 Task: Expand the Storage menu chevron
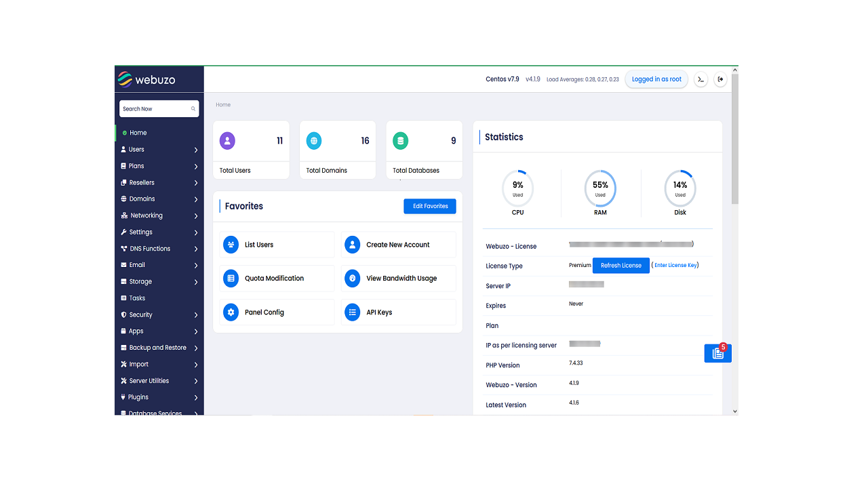tap(196, 282)
